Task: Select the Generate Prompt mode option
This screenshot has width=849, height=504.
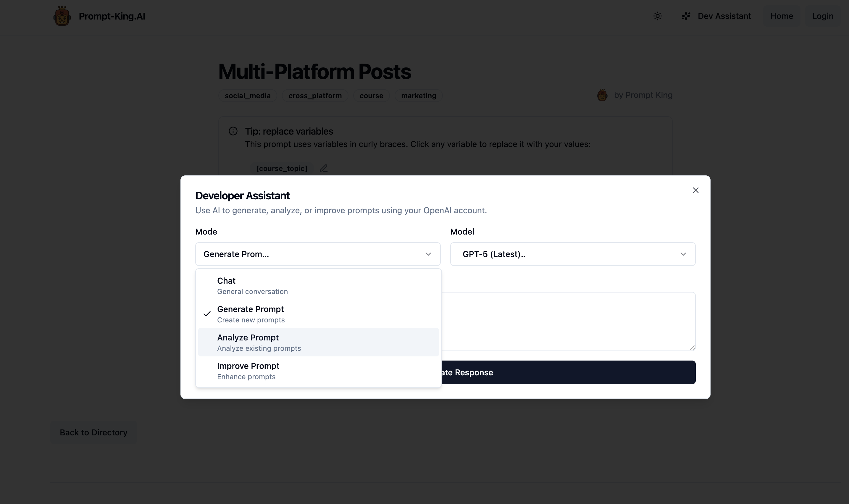Action: pyautogui.click(x=318, y=314)
